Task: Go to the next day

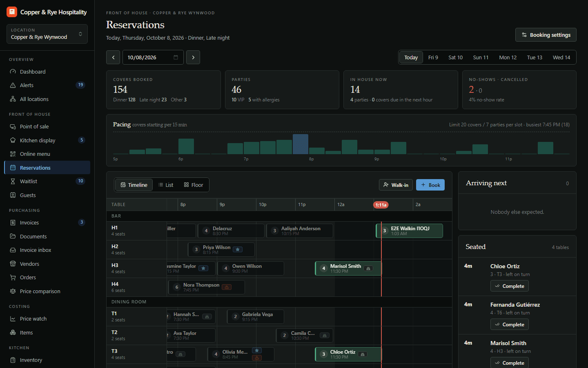Action: (193, 57)
